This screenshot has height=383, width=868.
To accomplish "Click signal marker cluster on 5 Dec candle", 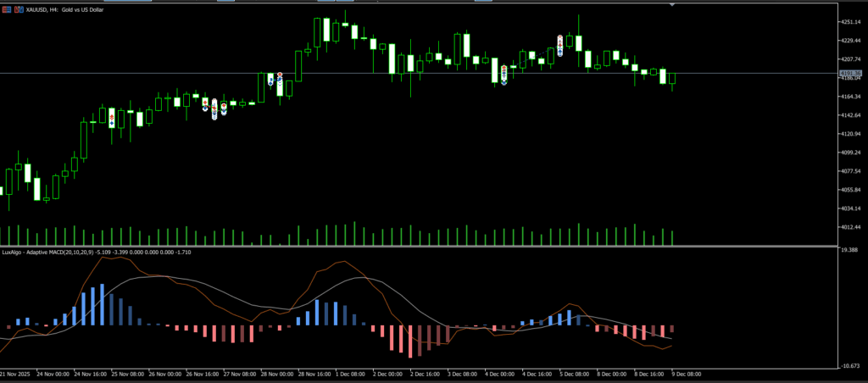I will click(x=560, y=44).
